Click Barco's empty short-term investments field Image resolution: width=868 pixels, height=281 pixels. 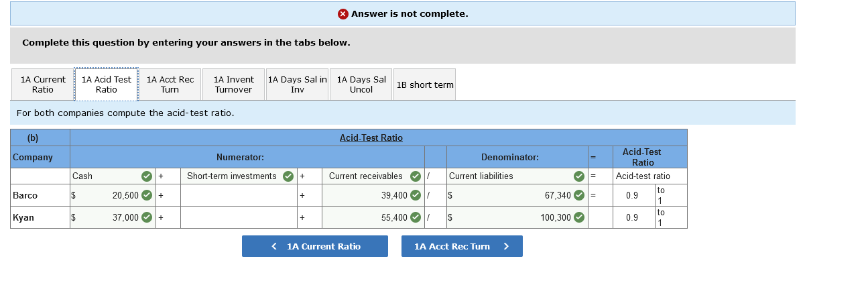(239, 195)
